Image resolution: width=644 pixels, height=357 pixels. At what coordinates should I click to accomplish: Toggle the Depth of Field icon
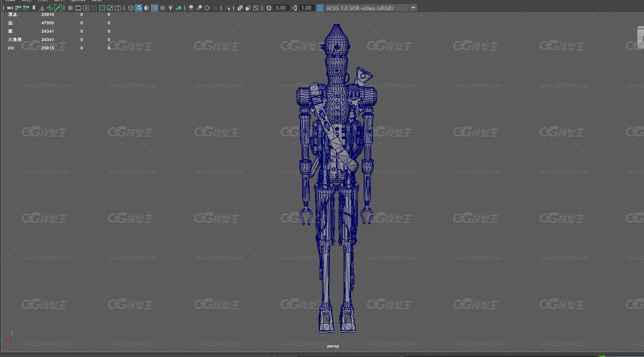pos(215,8)
